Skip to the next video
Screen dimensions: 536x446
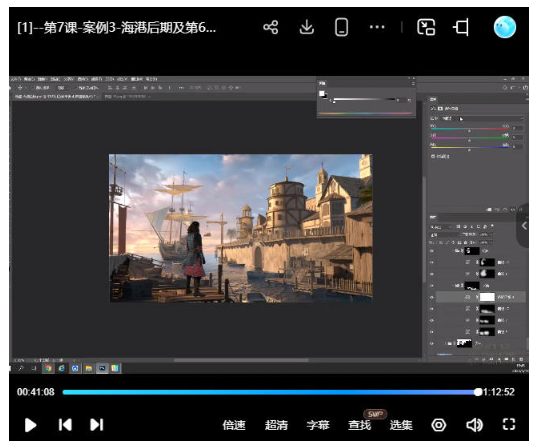(97, 425)
